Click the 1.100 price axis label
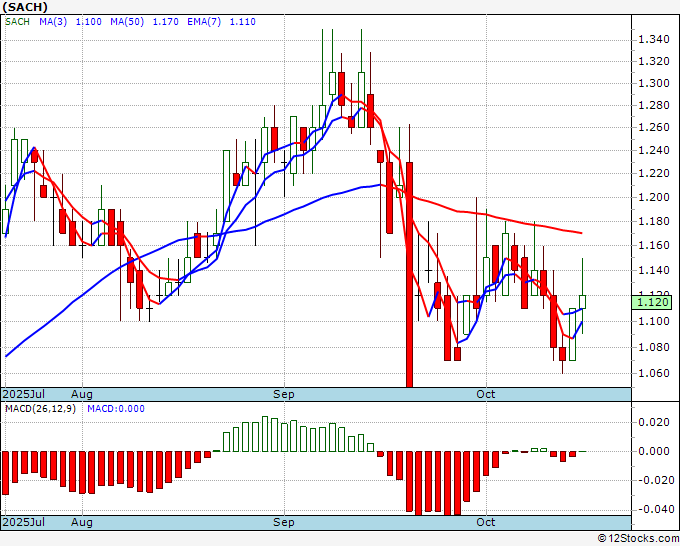The image size is (680, 546). 654,321
